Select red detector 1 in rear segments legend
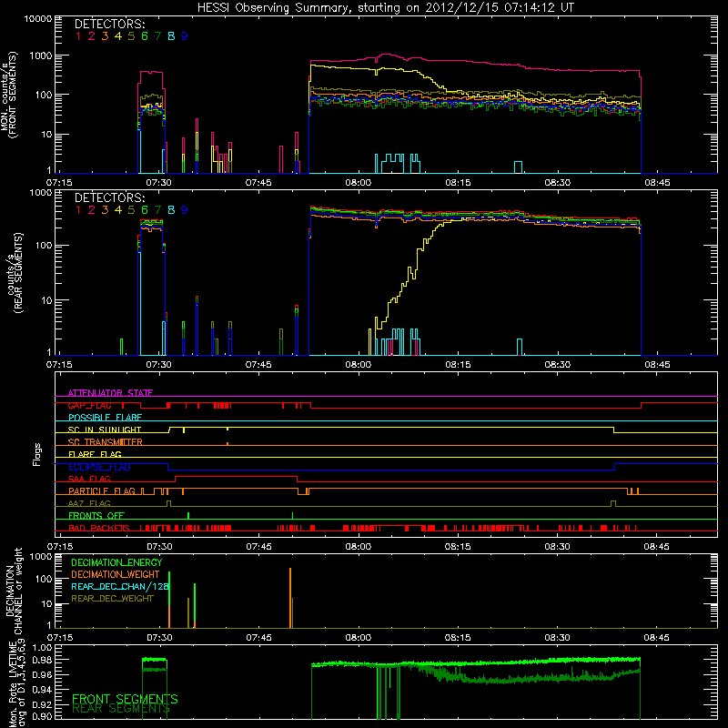 coord(78,210)
